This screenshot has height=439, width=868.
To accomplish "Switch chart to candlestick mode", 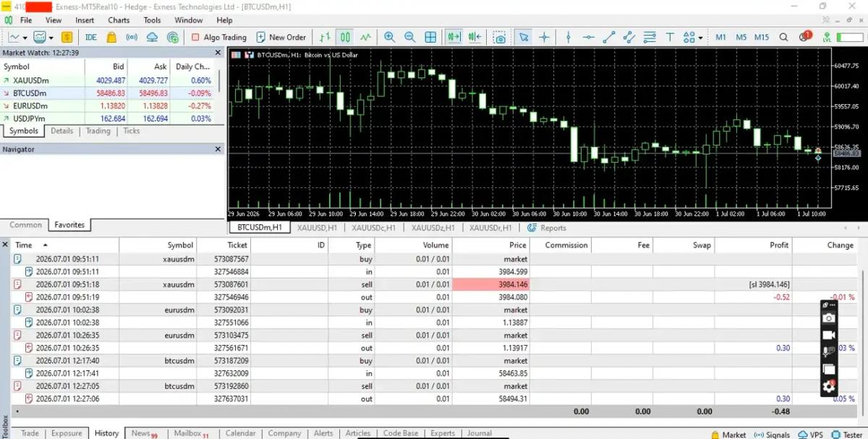I will click(x=345, y=37).
